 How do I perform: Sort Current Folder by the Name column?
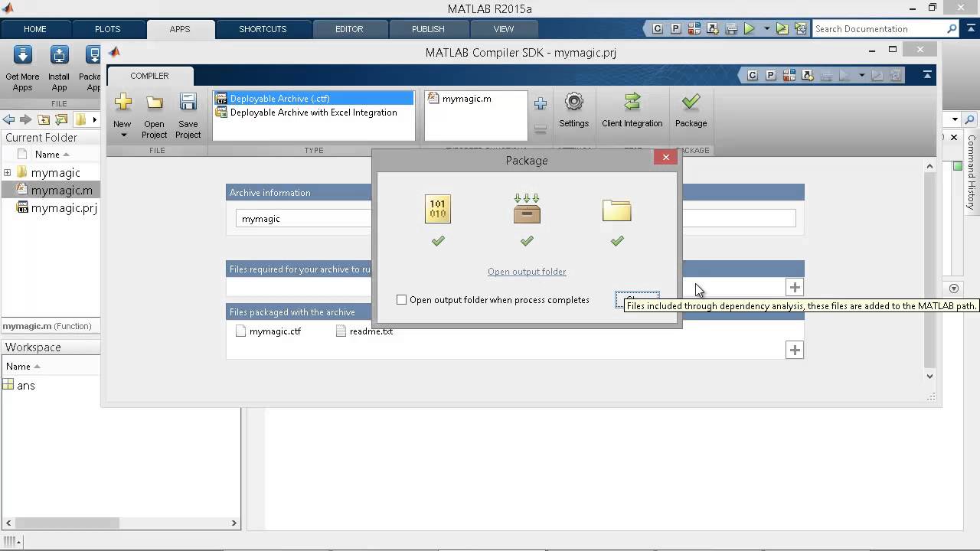(x=52, y=155)
